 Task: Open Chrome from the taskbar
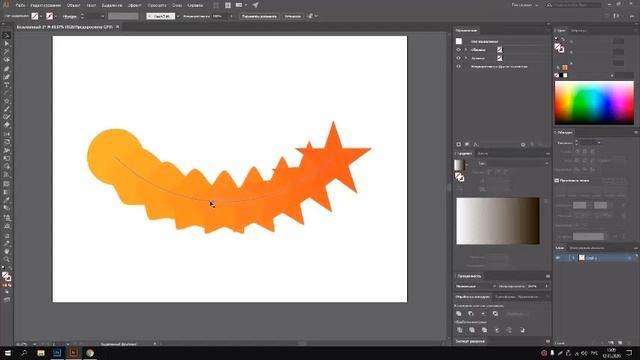(90, 353)
